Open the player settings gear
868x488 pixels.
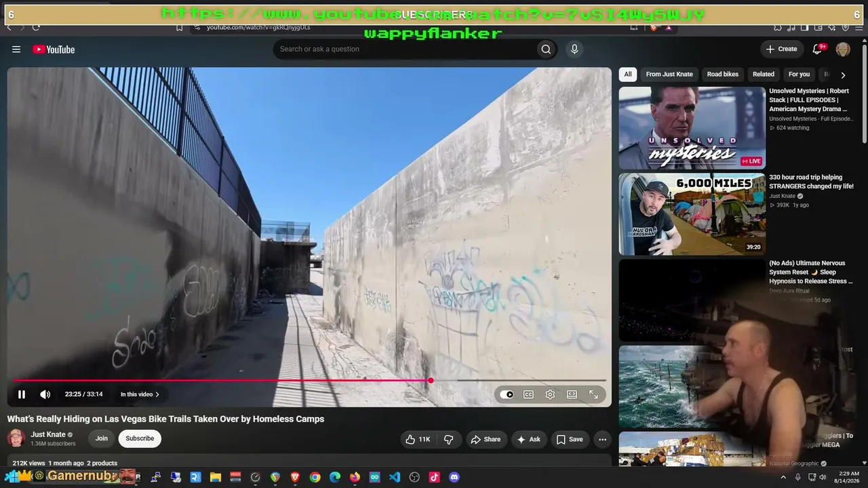(550, 394)
